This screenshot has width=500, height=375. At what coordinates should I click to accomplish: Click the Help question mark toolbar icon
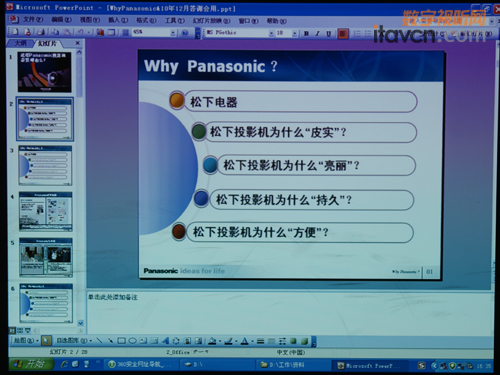click(x=185, y=33)
